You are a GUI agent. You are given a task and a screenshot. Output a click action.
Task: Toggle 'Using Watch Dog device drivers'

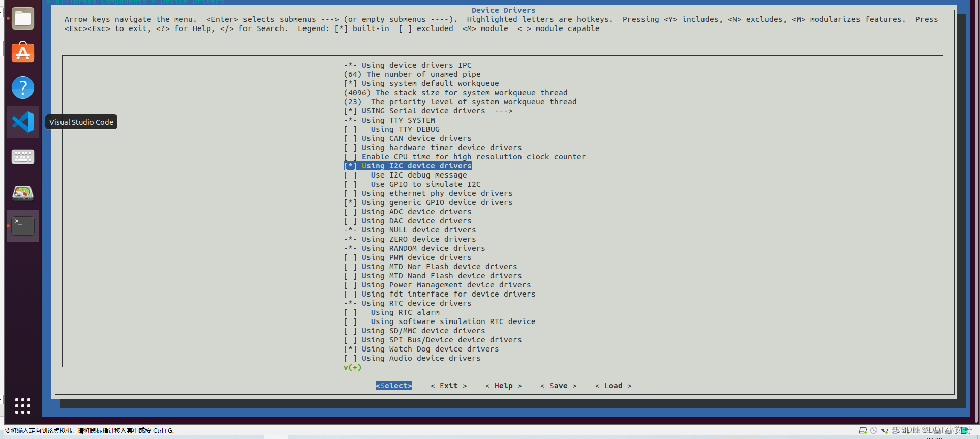[421, 349]
